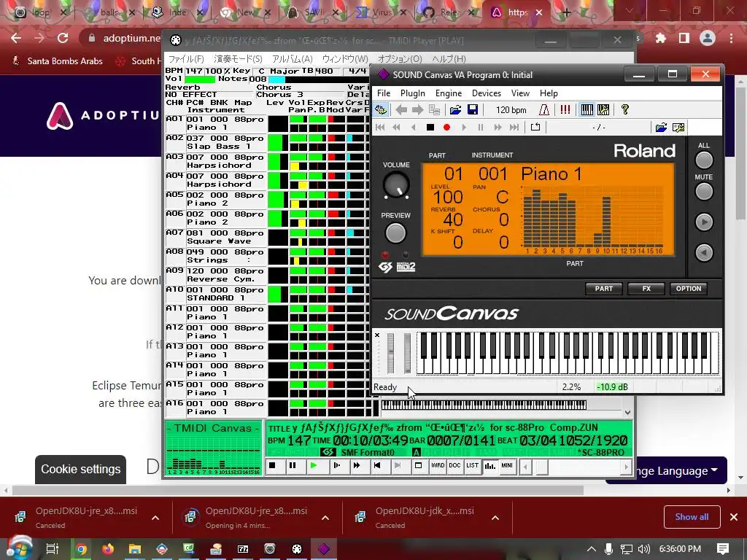Hit the red record button in SOUND Canvas
The image size is (747, 560).
coord(447,127)
